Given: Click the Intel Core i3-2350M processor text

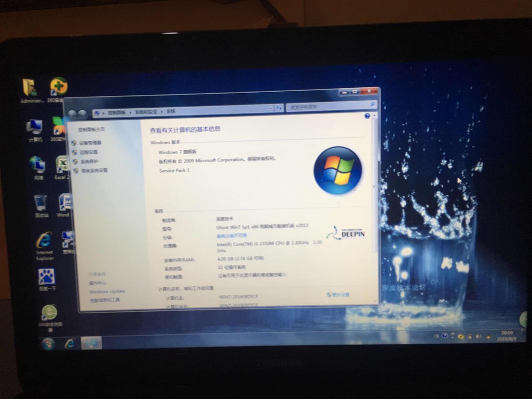Looking at the screenshot, I should tap(269, 246).
